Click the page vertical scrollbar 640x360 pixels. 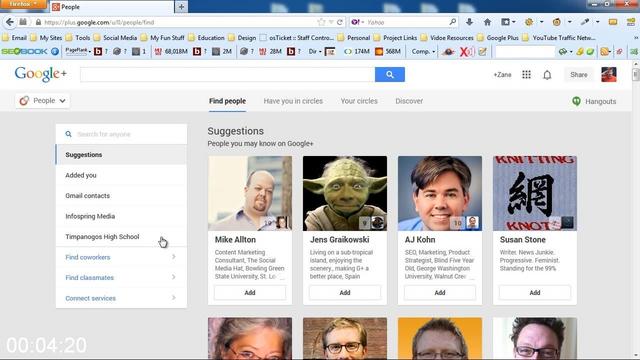click(636, 209)
